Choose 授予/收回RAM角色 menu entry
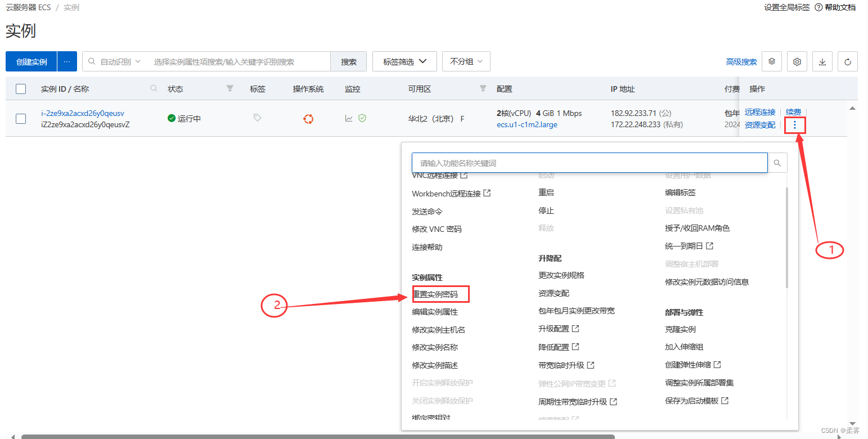 tap(697, 228)
